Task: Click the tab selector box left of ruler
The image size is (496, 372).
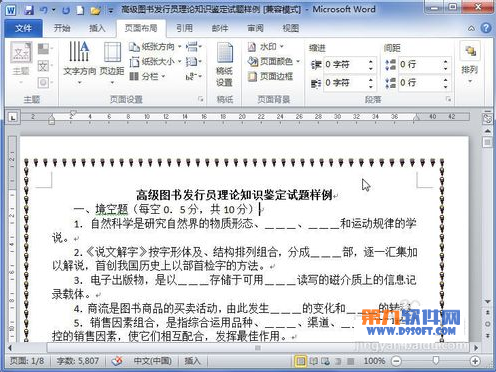Action: (x=13, y=117)
